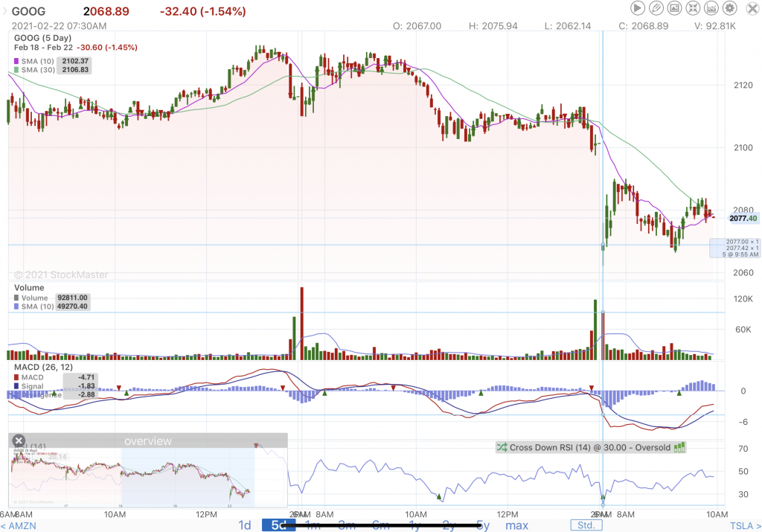Open the chart indicators icon
Screen dimensions: 762x532
[x=711, y=8]
